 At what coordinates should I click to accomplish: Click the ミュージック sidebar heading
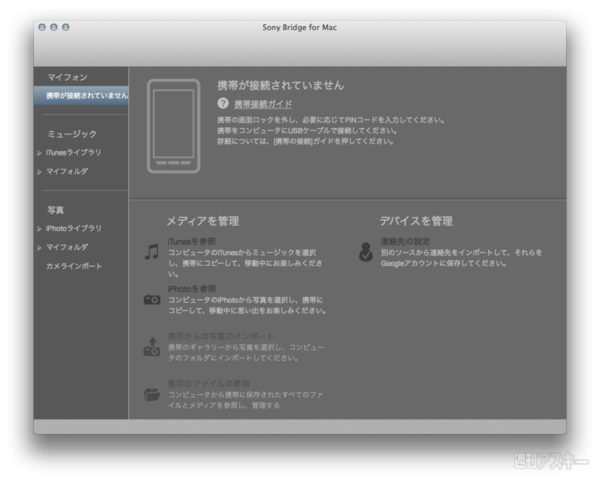72,134
